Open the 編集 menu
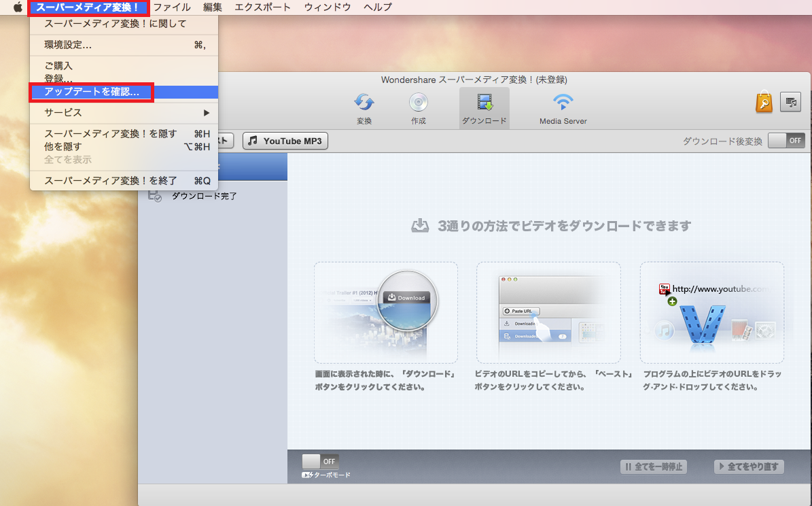 click(212, 7)
